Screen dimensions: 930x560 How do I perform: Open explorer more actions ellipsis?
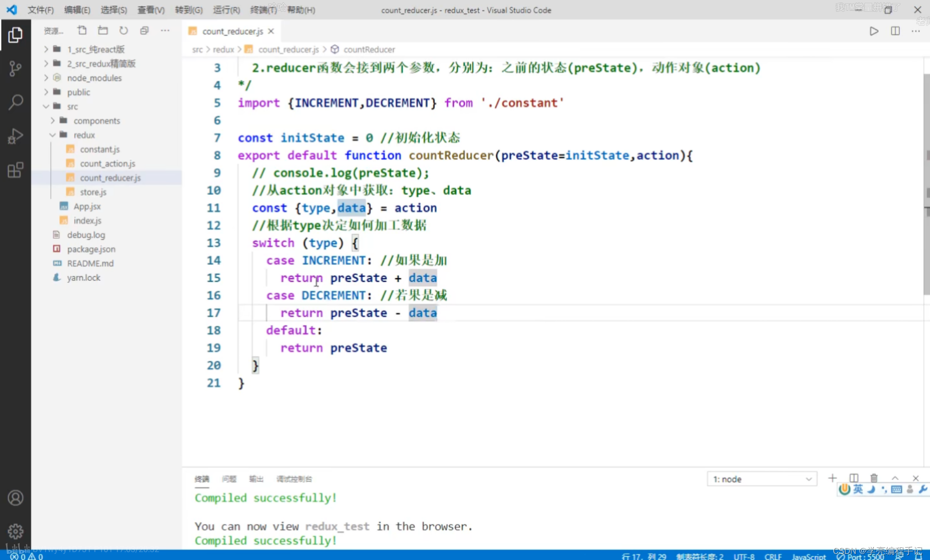pyautogui.click(x=165, y=30)
